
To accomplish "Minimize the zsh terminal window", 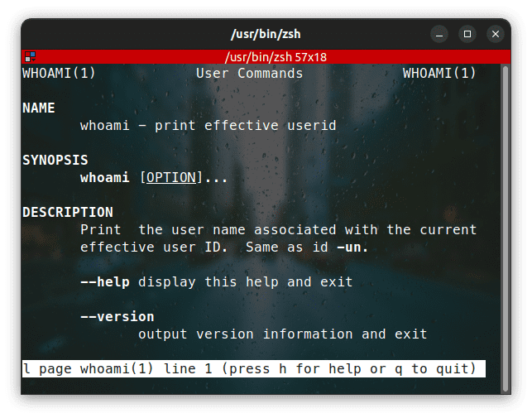I will 440,34.
